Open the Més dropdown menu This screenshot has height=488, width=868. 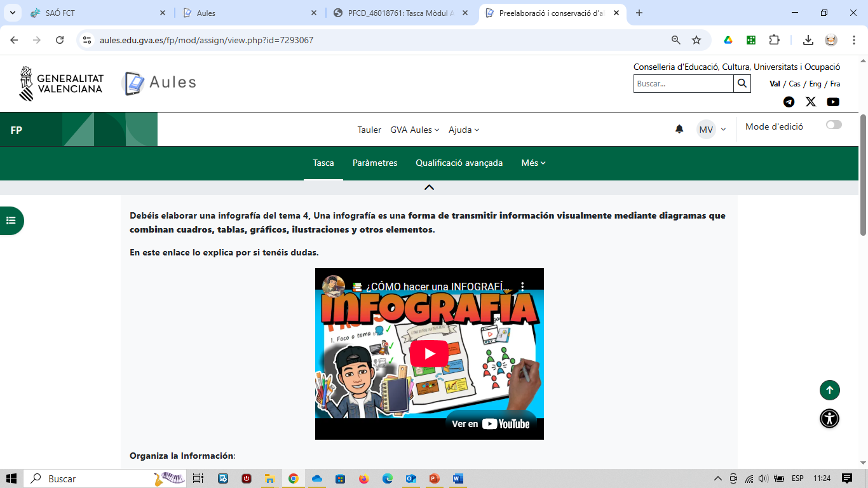[533, 163]
